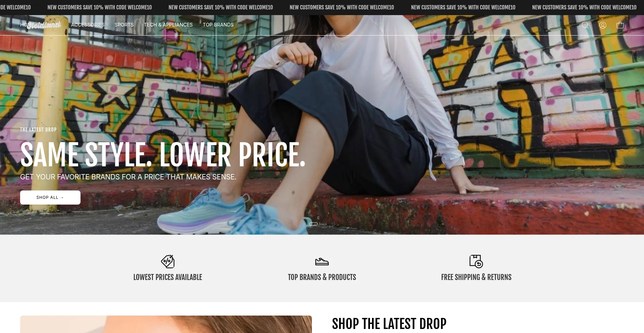The height and width of the screenshot is (333, 644).
Task: Open the product image thumbnail below
Action: point(166,324)
